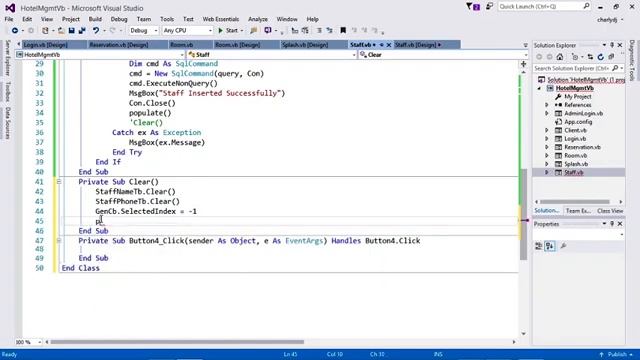Open the File menu

[9, 19]
